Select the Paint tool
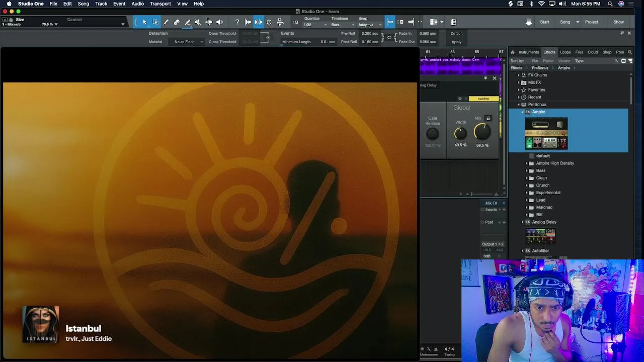The height and width of the screenshot is (362, 644). point(188,22)
